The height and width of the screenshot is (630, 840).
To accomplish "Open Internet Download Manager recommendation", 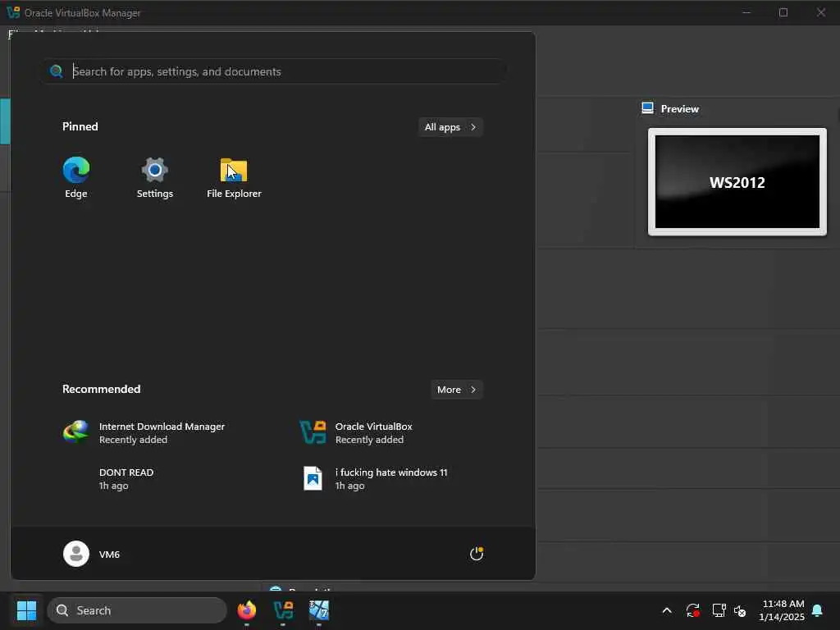I will pos(144,433).
